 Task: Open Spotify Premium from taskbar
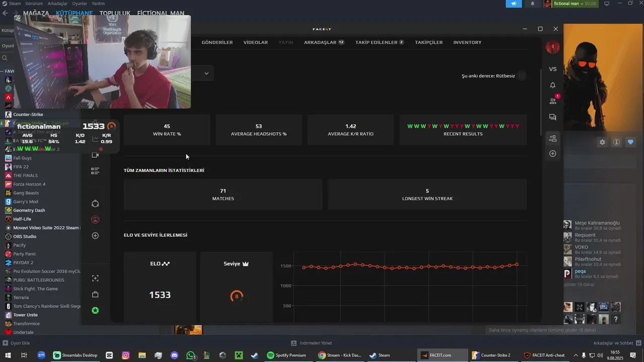[286, 355]
